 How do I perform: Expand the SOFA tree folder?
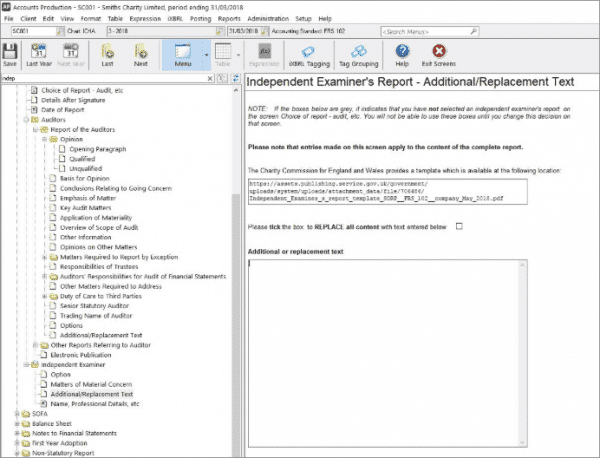[x=15, y=413]
